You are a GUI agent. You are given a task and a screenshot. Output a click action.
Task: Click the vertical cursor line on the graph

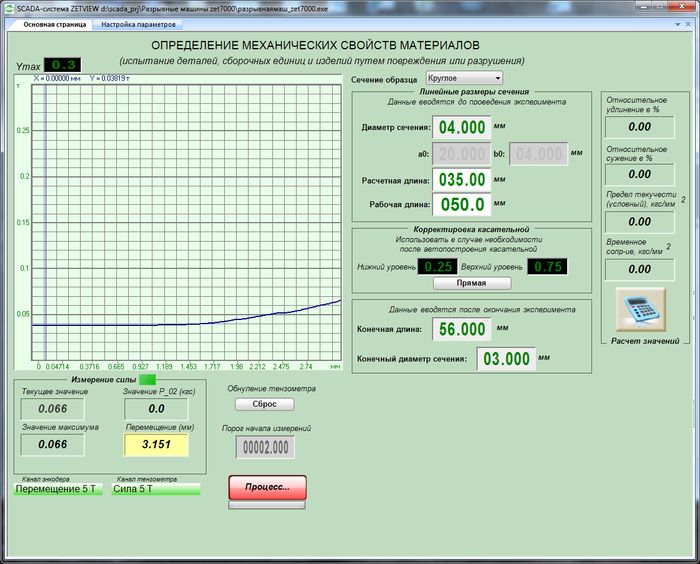click(x=45, y=222)
